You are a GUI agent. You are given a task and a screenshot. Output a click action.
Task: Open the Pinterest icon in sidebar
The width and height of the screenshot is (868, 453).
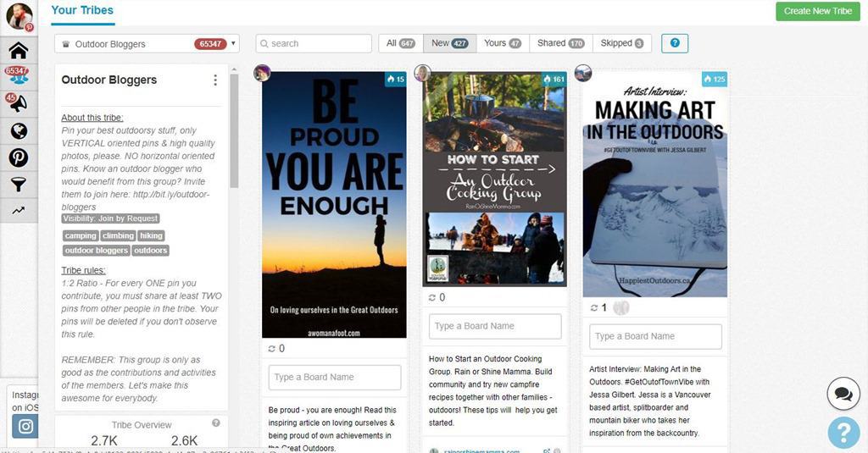[19, 157]
